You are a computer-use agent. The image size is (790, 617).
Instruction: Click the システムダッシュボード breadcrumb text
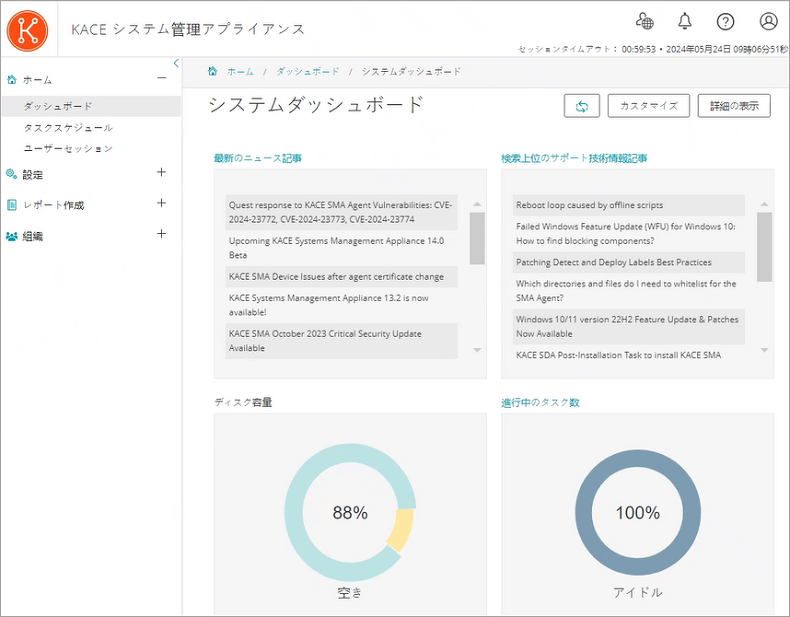pyautogui.click(x=412, y=72)
